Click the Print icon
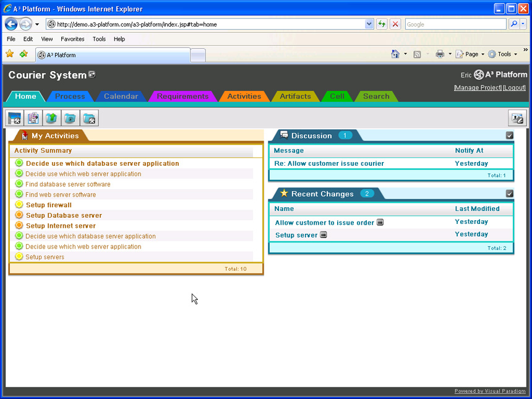The image size is (532, 399). click(x=440, y=54)
